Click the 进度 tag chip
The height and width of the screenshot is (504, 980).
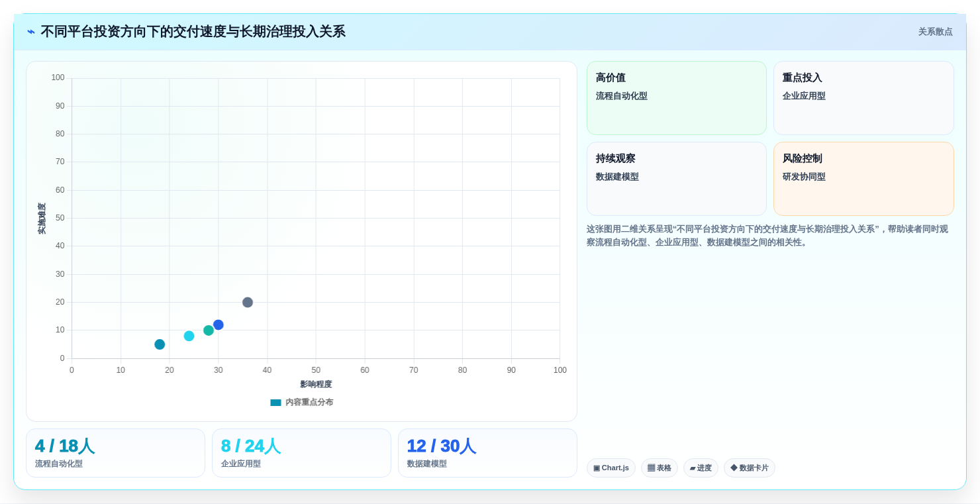701,468
